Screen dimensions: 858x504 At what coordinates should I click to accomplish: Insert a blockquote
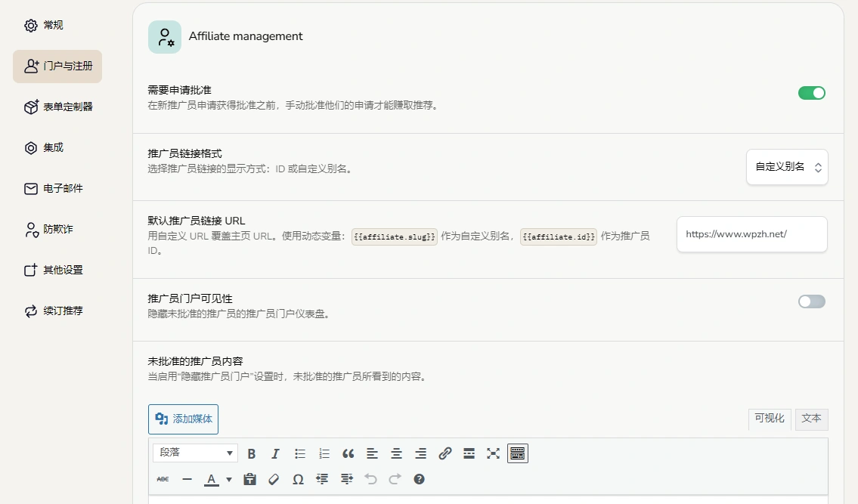(x=348, y=453)
